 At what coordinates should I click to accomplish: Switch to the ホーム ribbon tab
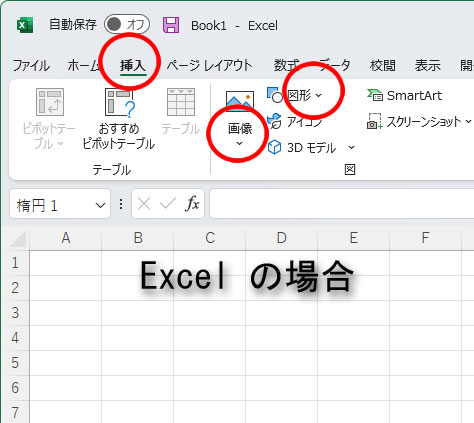coord(84,65)
